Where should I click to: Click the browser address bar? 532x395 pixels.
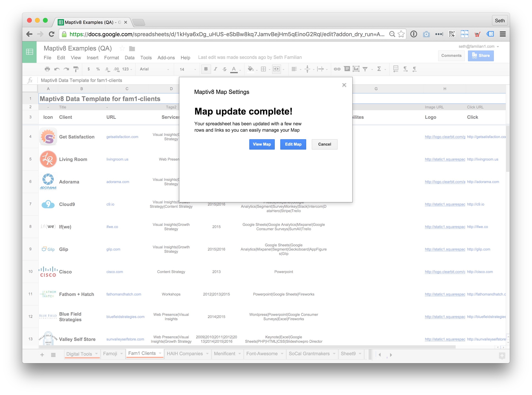227,34
